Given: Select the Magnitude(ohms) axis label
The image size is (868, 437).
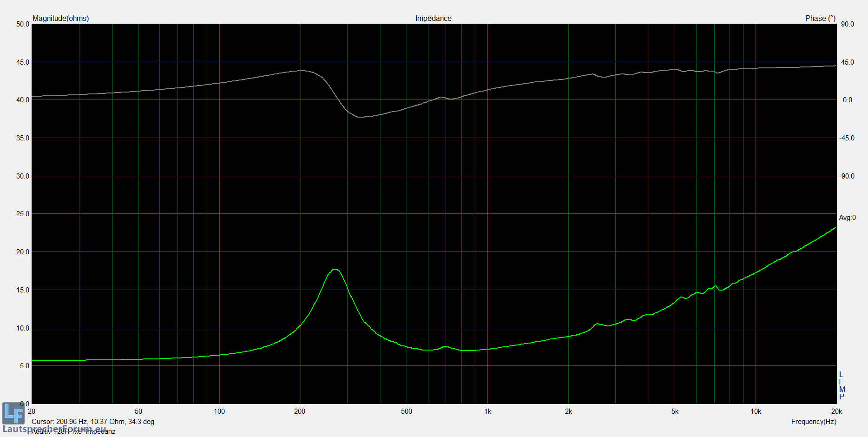Looking at the screenshot, I should (60, 19).
